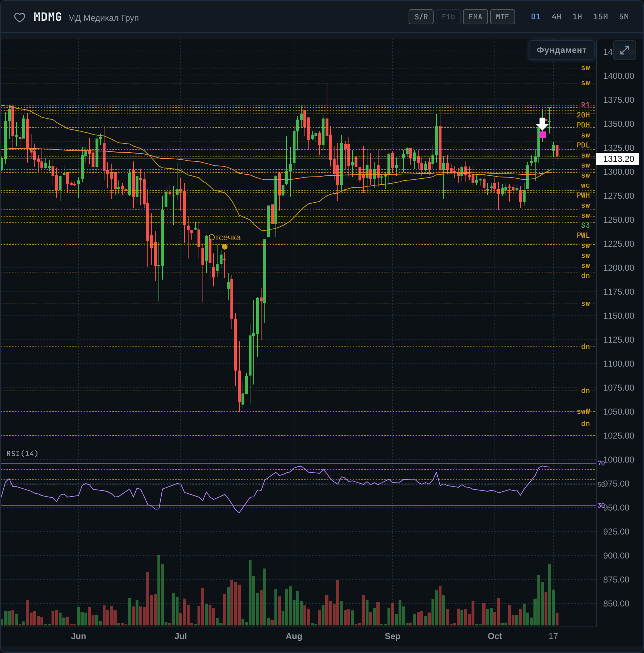Click the Sep label on time axis
Screen dimensions: 644x653
coord(392,636)
